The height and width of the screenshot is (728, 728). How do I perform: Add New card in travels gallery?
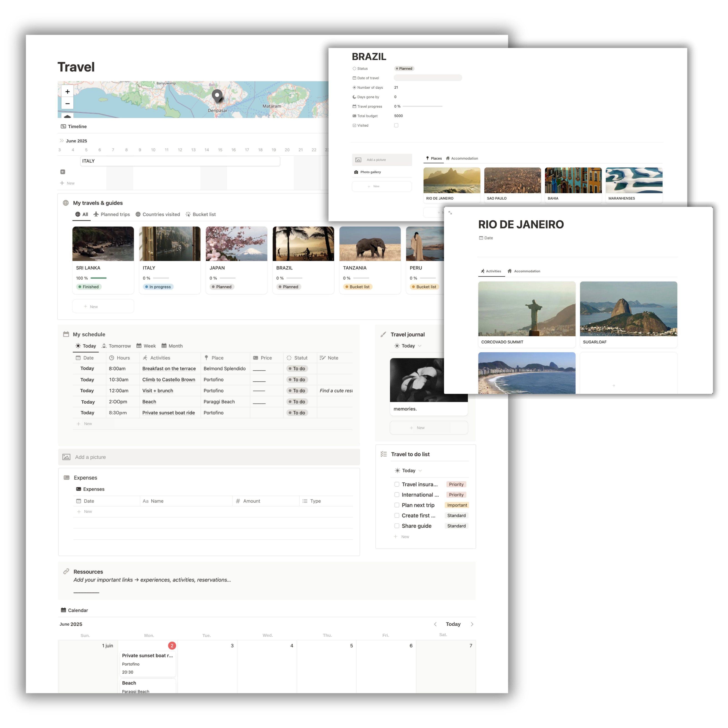click(x=103, y=306)
